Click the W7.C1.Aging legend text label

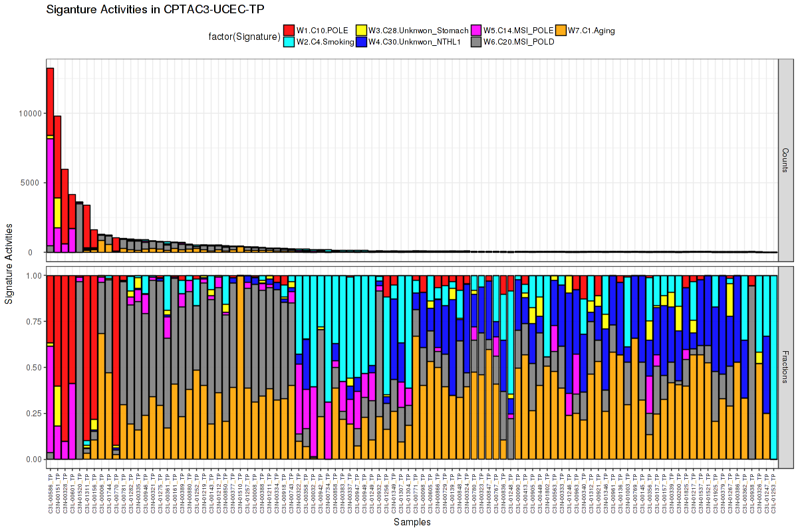(x=591, y=30)
